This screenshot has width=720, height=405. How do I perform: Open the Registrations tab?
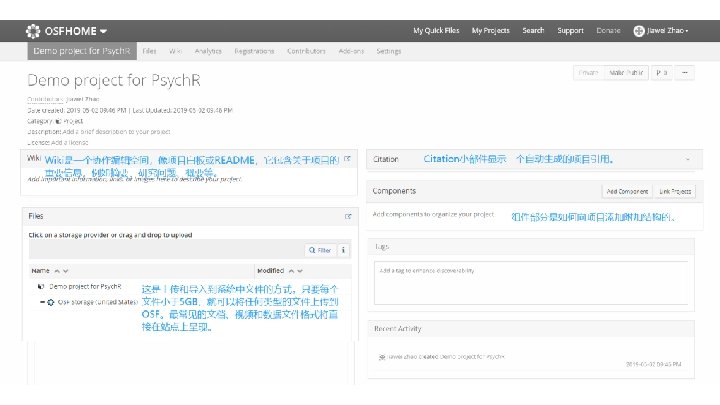click(254, 51)
